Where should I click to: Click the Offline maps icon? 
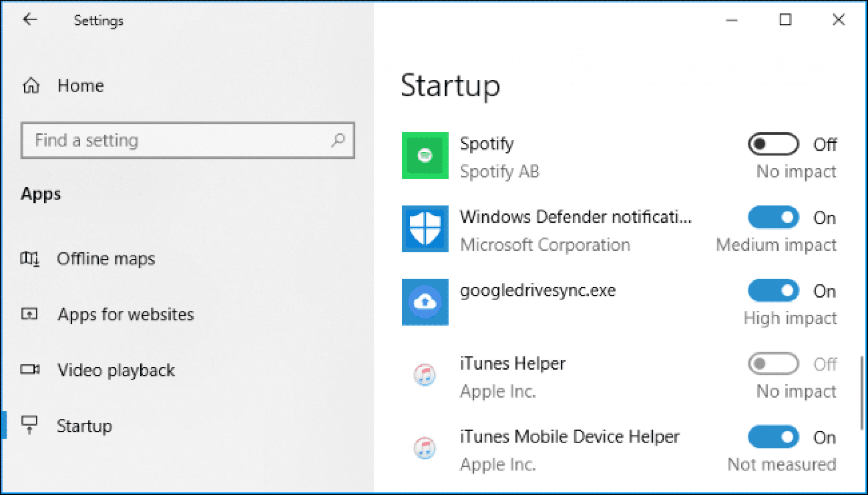pos(31,259)
